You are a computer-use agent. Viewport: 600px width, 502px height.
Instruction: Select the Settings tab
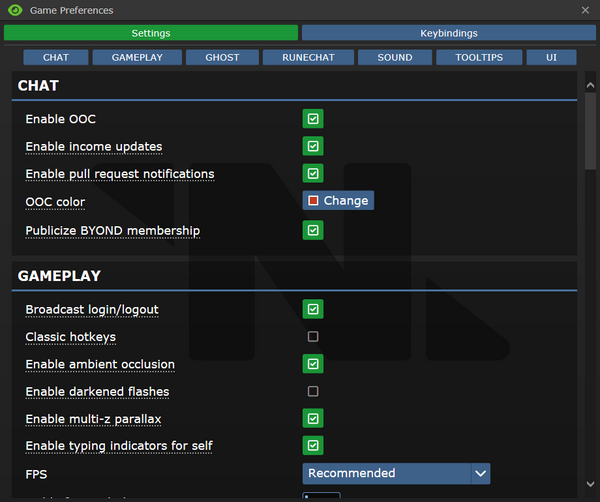click(151, 33)
